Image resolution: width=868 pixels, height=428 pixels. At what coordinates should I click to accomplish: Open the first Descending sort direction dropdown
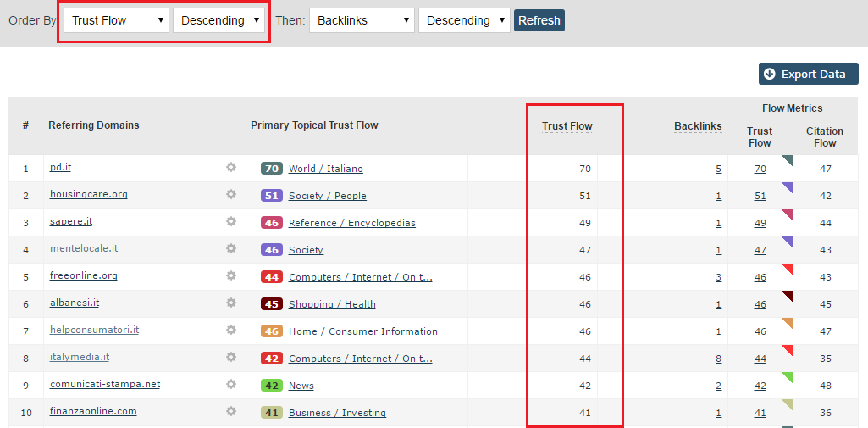pos(218,20)
